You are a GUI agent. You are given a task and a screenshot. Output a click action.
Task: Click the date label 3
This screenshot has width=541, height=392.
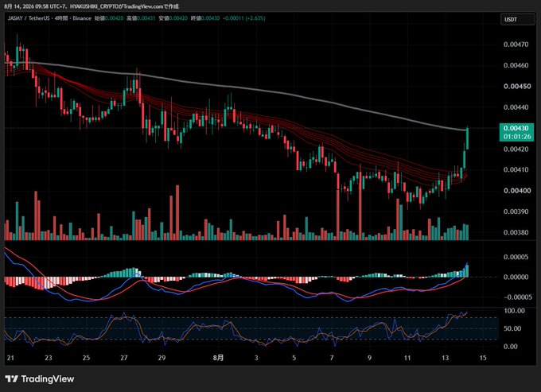(256, 358)
